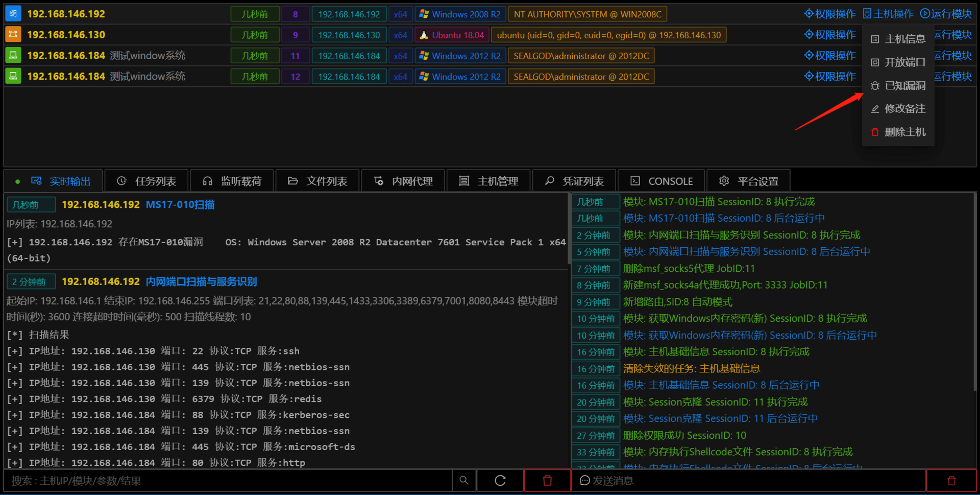This screenshot has height=495, width=980.
Task: Click the result line for port 88 kerberos-sec
Action: (x=178, y=415)
